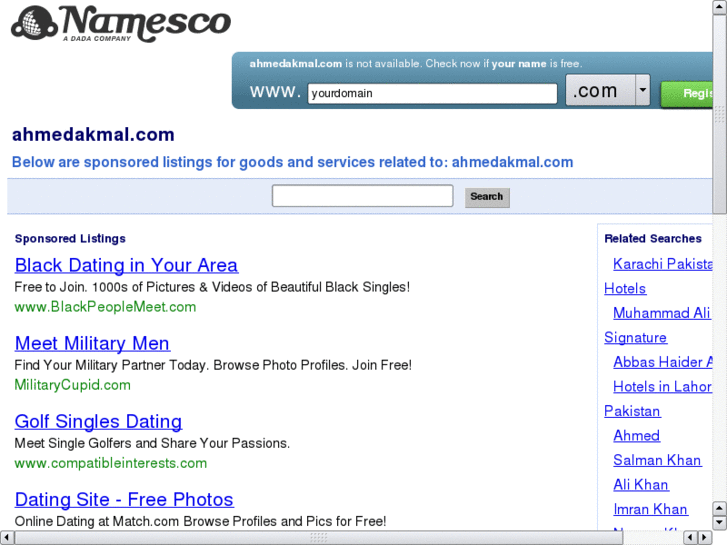This screenshot has height=545, width=727.
Task: Open Golf Singles Dating listing
Action: coord(98,422)
